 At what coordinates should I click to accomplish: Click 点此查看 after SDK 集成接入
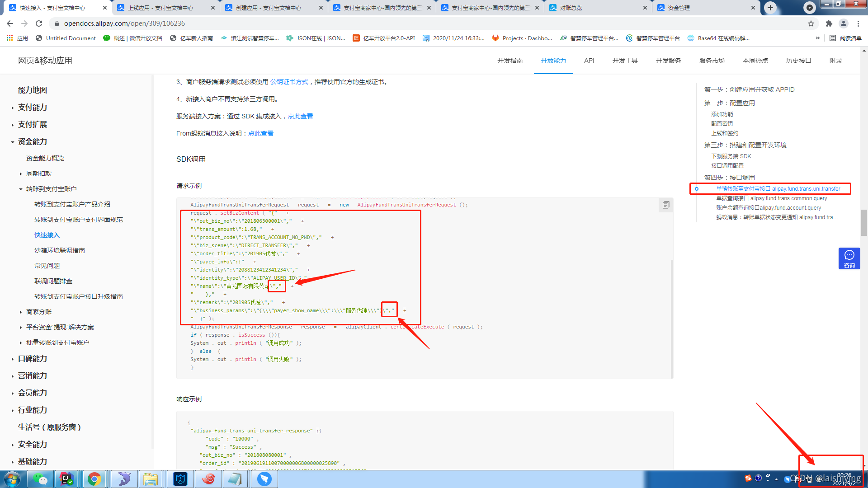(x=300, y=116)
